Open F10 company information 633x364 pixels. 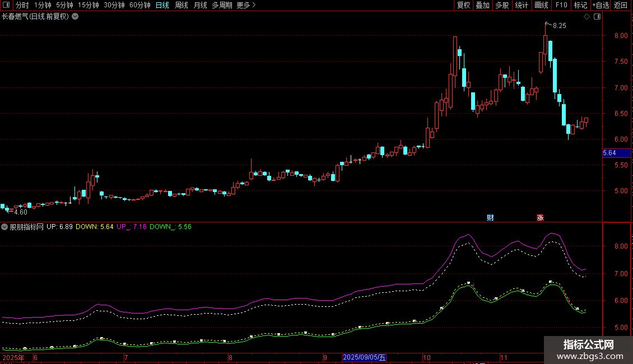(561, 5)
